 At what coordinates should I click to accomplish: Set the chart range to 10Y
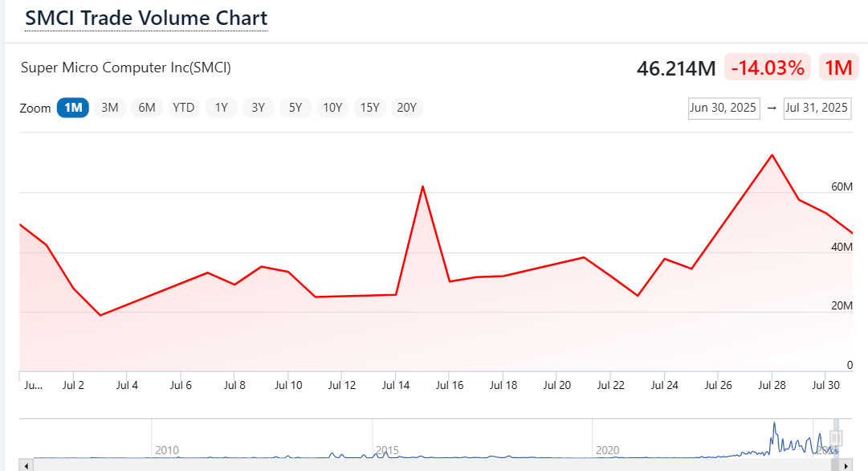coord(332,108)
